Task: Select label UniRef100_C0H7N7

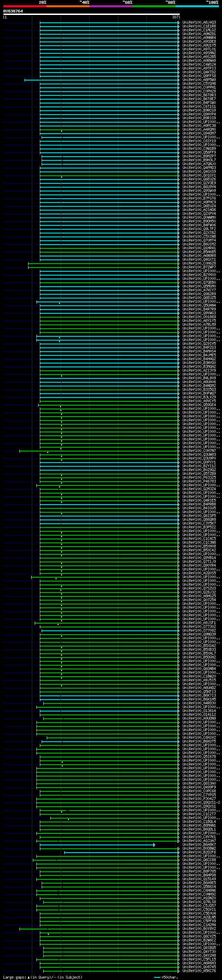Action: (199, 451)
